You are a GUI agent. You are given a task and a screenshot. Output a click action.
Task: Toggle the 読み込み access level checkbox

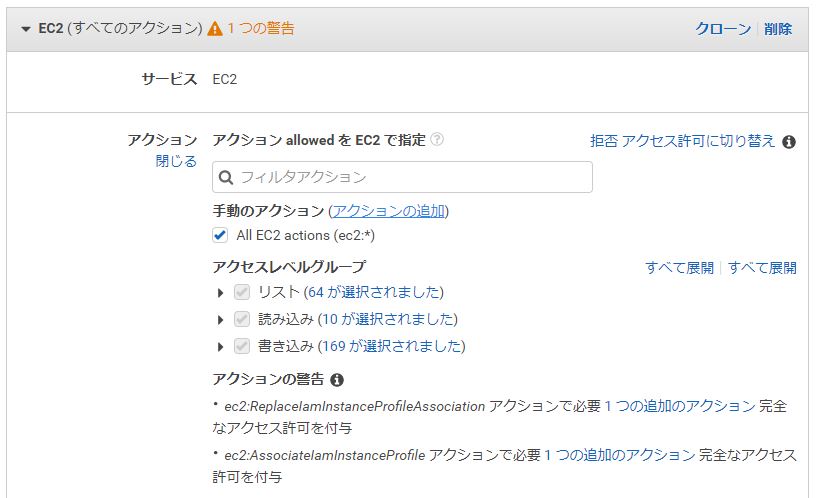[x=241, y=319]
